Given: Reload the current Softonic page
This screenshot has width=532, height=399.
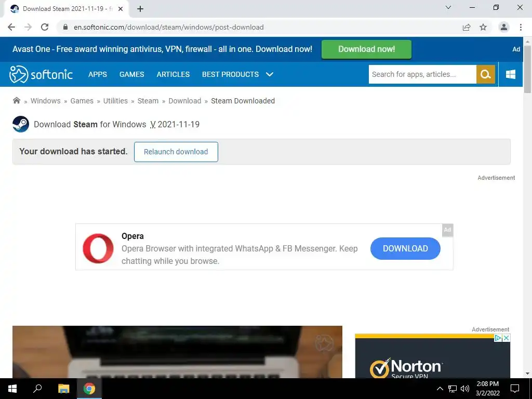Looking at the screenshot, I should pos(45,27).
